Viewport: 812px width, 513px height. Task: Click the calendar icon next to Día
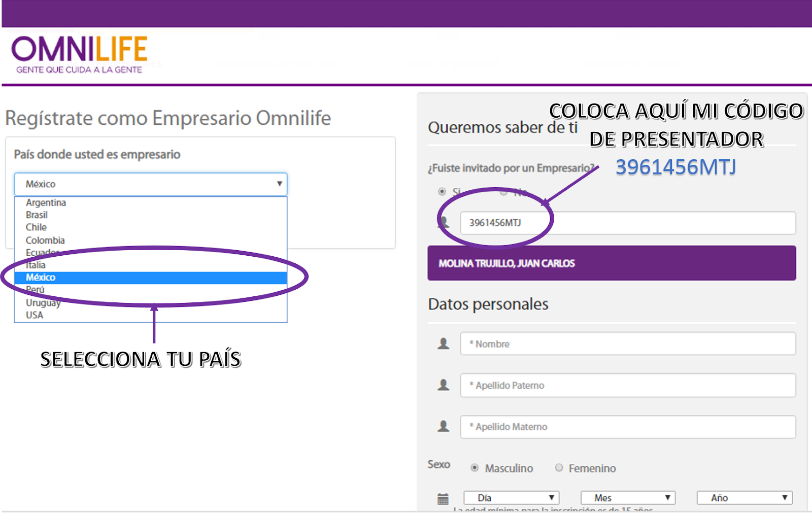pyautogui.click(x=443, y=499)
